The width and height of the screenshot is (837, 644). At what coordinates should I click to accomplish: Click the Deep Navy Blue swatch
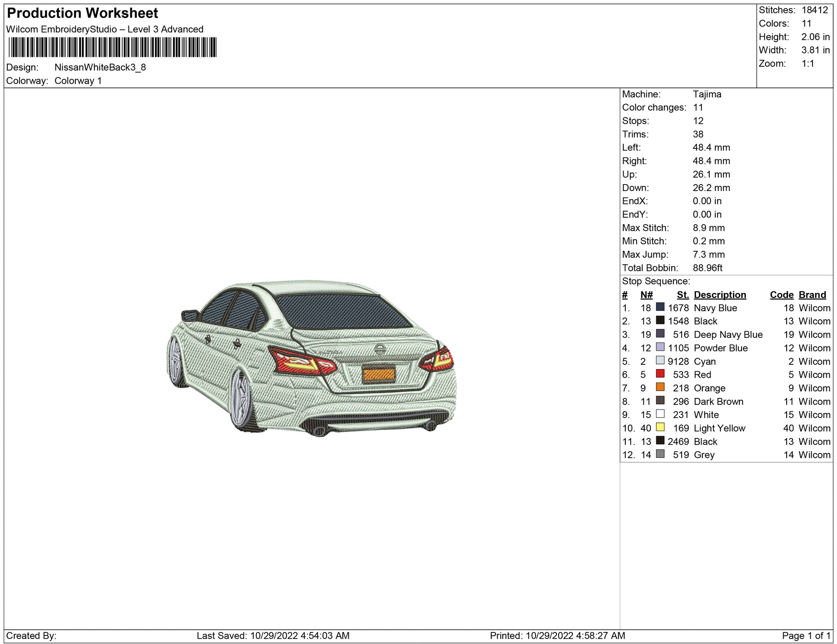660,334
